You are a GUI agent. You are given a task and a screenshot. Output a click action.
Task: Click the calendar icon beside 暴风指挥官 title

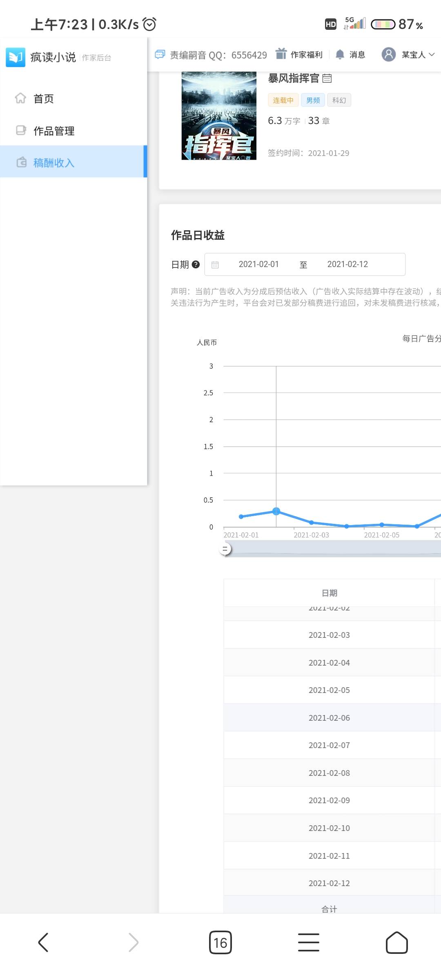click(327, 78)
